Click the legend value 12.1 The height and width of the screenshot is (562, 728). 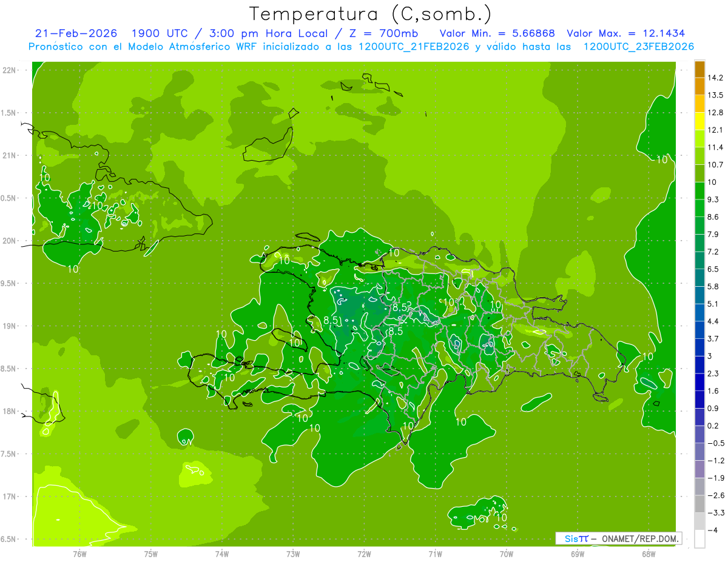[x=716, y=130]
